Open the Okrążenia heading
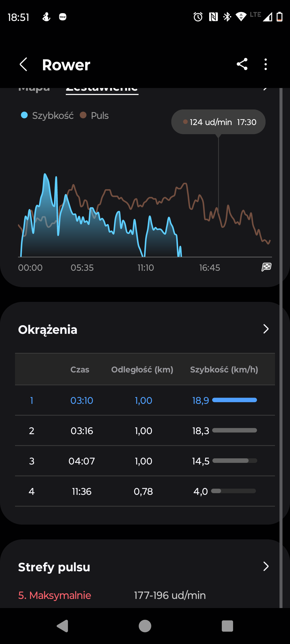Screen dimensions: 290x644 48,330
